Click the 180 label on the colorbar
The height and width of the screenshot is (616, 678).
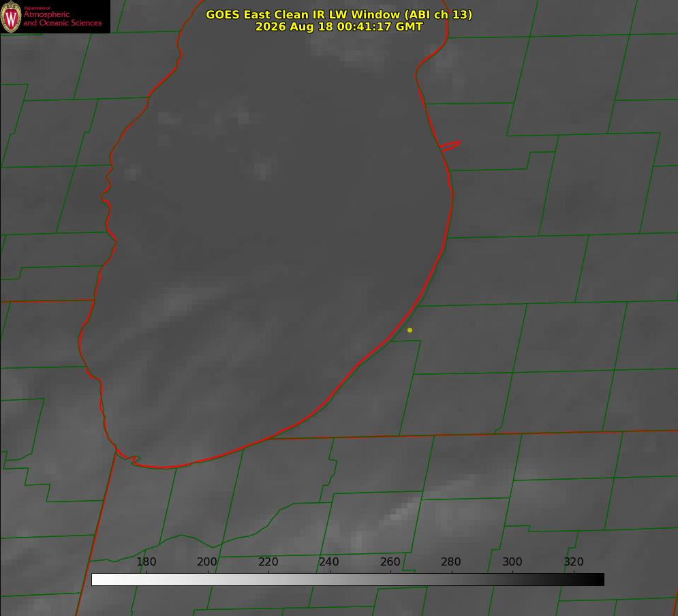coord(146,561)
